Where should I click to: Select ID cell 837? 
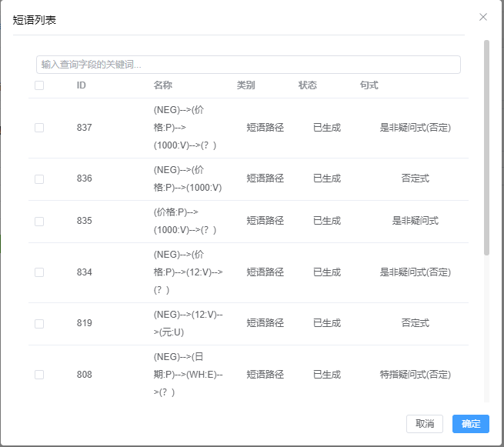coord(84,128)
